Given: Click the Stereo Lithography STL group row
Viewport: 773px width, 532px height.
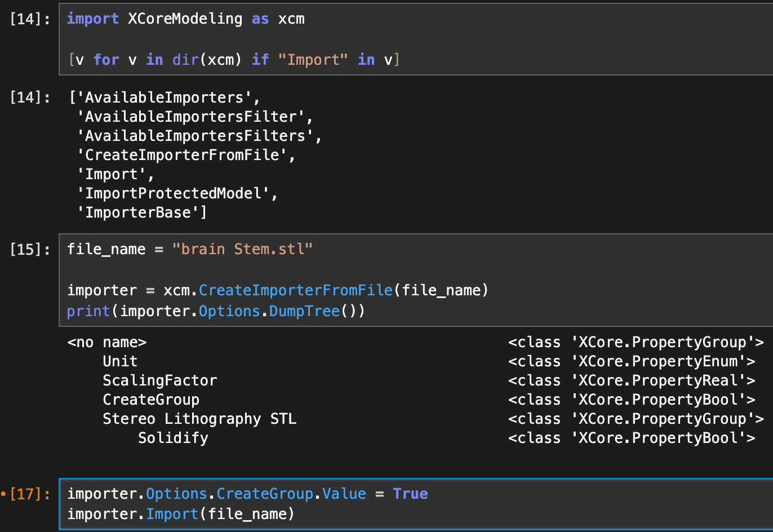Looking at the screenshot, I should (x=199, y=419).
